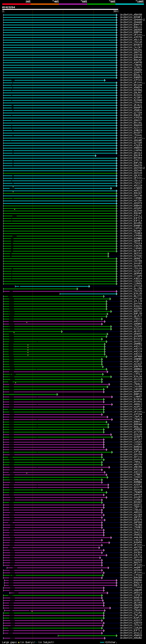Screen dimensions: 146x644
Task: Open hit UniRef100_B9HVT8
Action: point(131,25)
